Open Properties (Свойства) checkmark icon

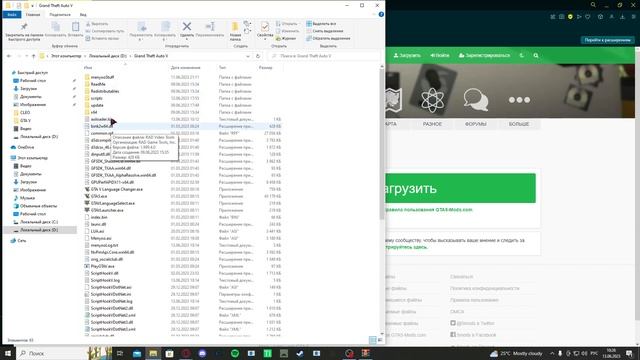264,27
